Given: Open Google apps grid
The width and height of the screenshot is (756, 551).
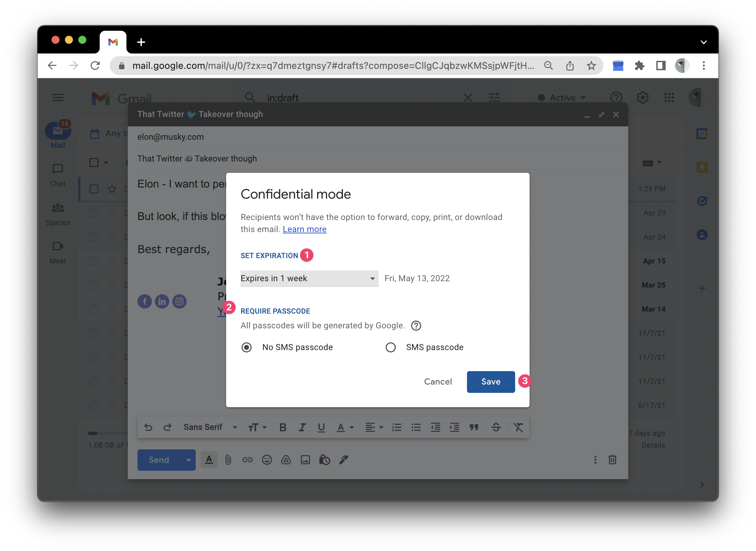Looking at the screenshot, I should point(669,98).
